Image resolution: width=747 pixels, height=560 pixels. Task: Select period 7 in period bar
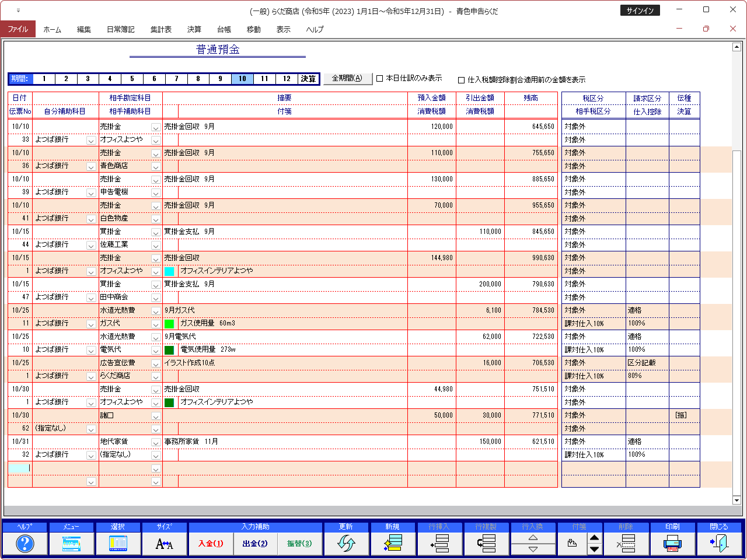(176, 79)
